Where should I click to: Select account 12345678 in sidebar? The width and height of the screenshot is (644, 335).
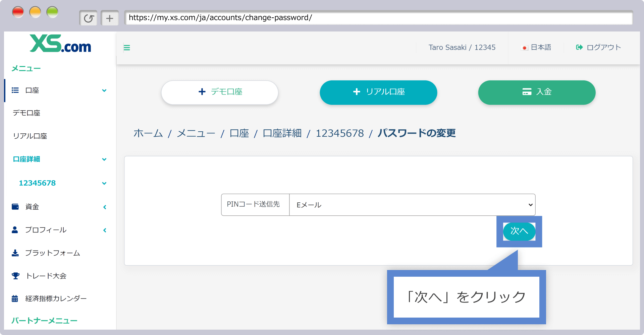37,183
